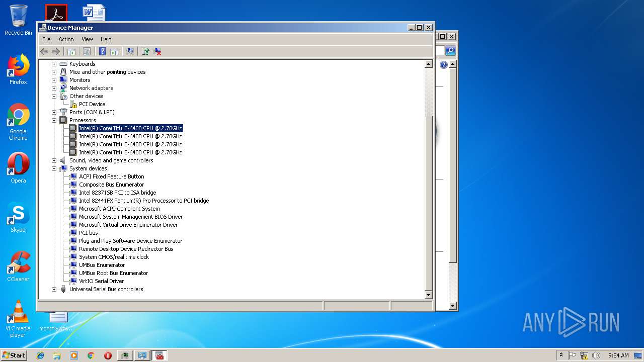The image size is (644, 362).
Task: Expand the Ports (COM & LPT) node
Action: coord(54,112)
